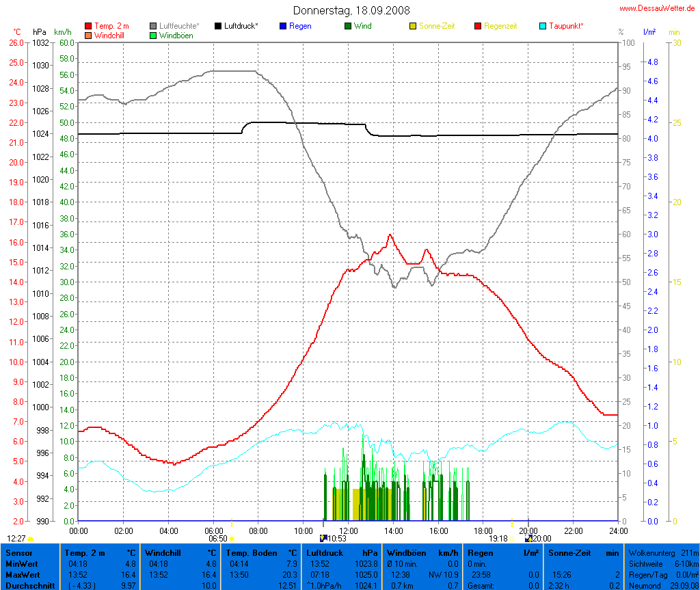Click the flag icon beside 10:53

pyautogui.click(x=323, y=539)
